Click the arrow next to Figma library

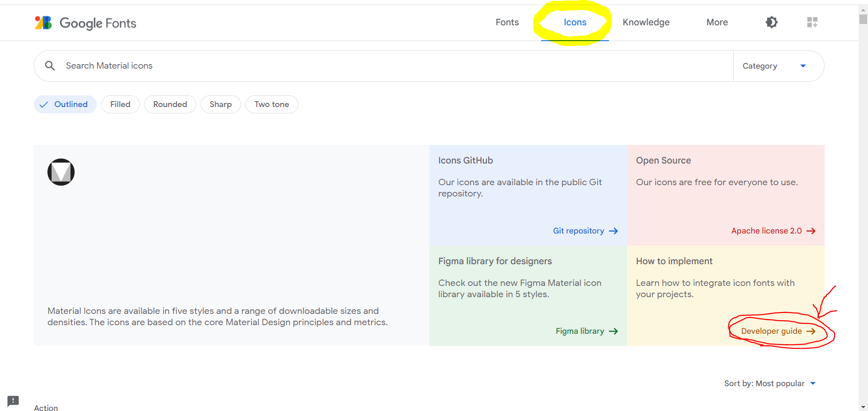(x=613, y=331)
